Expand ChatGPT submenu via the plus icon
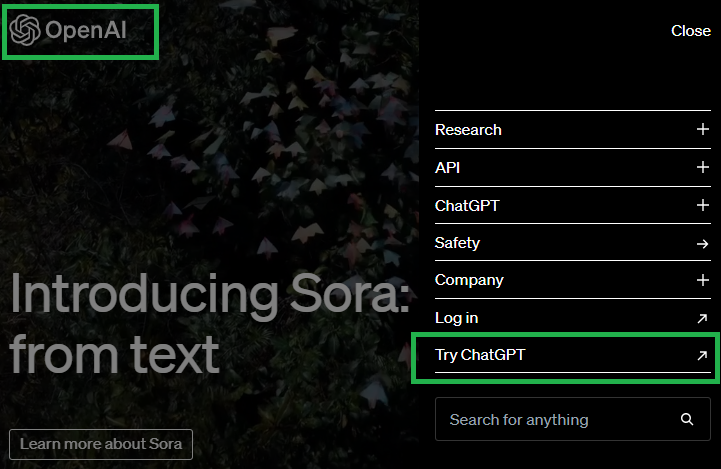Image resolution: width=721 pixels, height=469 pixels. click(702, 206)
